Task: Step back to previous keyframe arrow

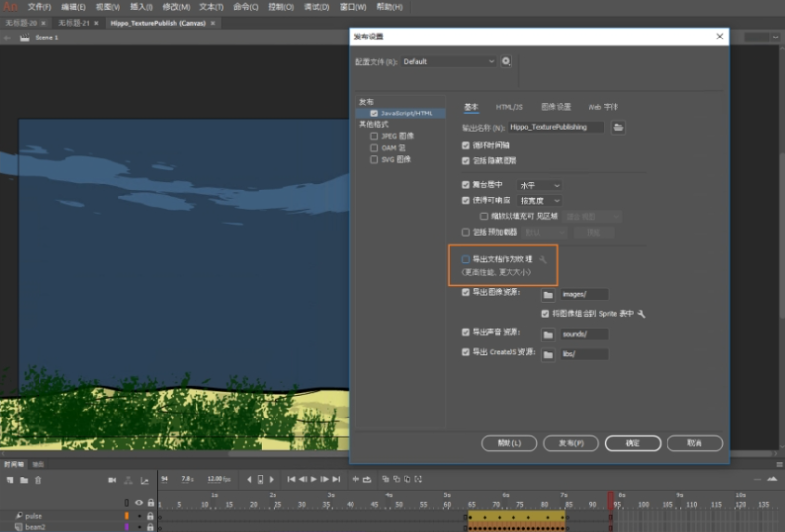Action: [x=249, y=479]
